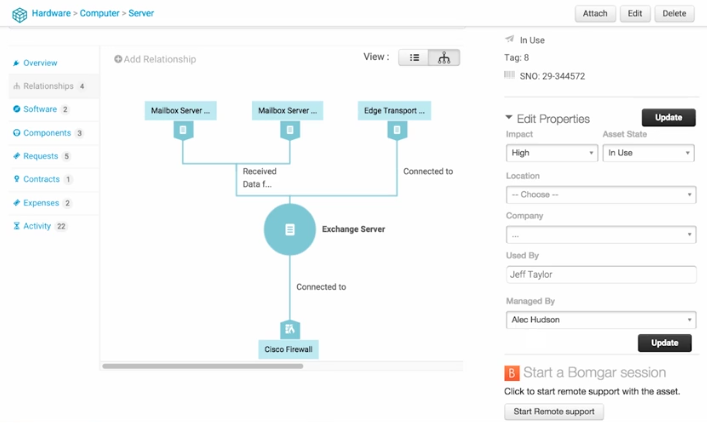Go to Computer breadcrumb link
The image size is (707, 423).
99,13
